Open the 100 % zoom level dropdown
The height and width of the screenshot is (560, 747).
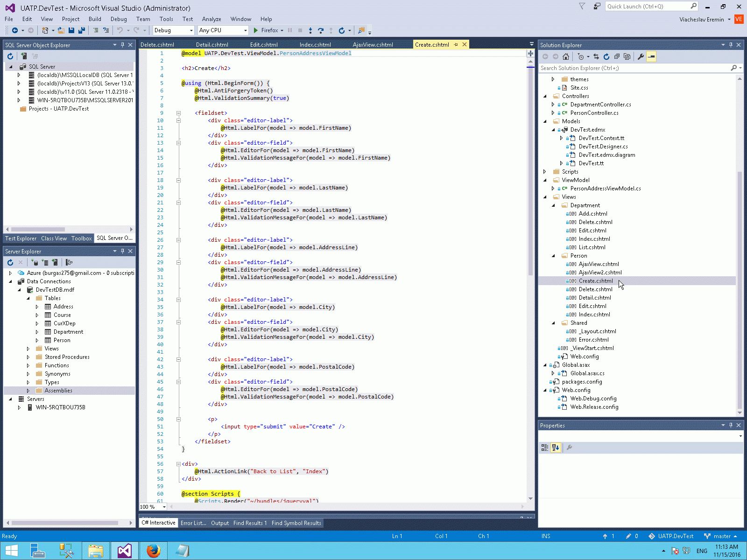(x=164, y=507)
